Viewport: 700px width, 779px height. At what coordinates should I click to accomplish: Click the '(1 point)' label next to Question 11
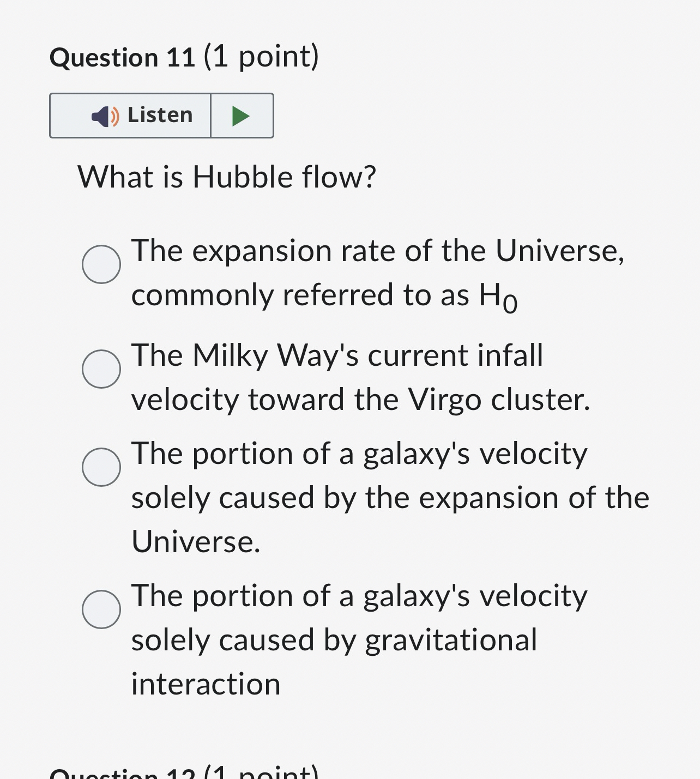[261, 56]
